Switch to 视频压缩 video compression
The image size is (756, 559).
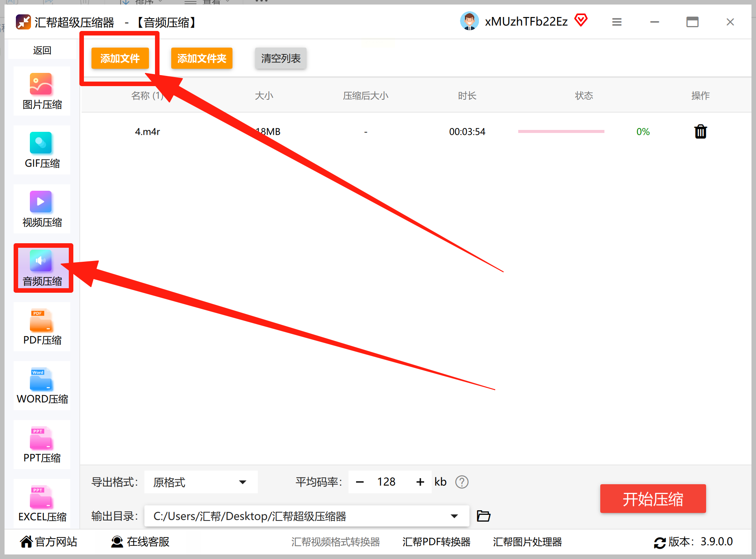(42, 209)
